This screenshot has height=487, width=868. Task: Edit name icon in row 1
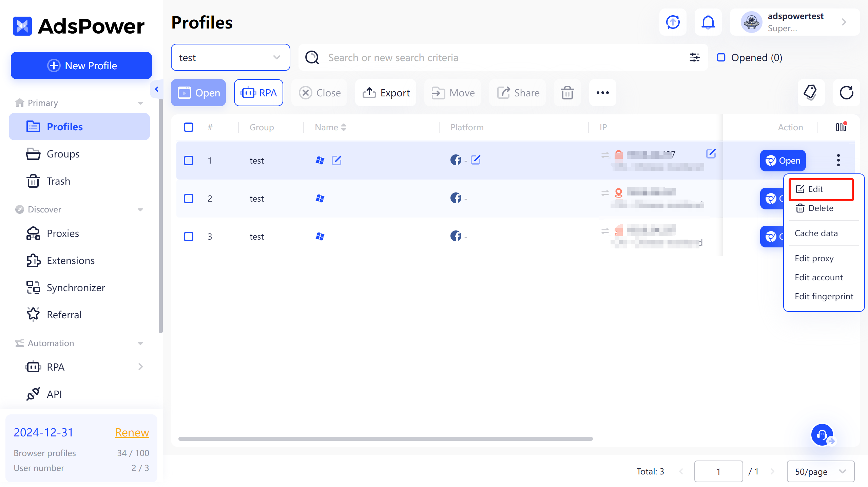(336, 160)
